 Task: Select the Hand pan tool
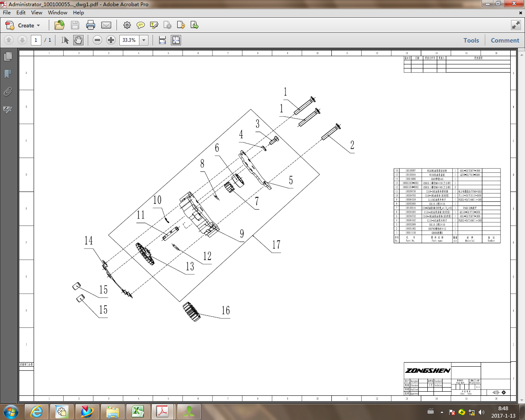[78, 40]
